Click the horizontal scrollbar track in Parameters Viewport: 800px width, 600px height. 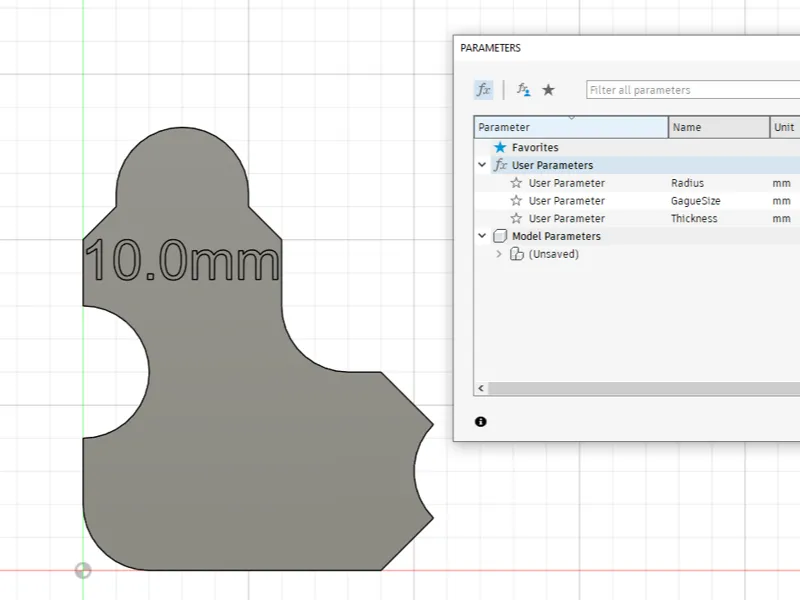tap(644, 388)
